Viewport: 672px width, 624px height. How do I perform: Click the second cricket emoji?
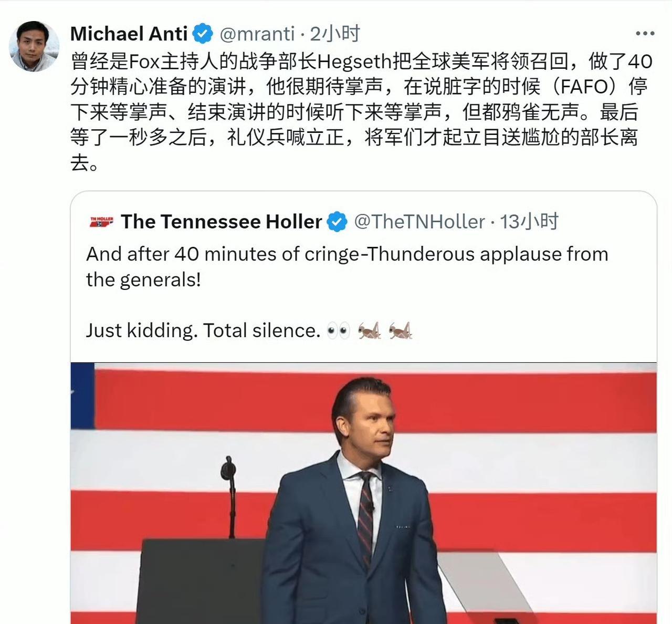click(x=401, y=330)
